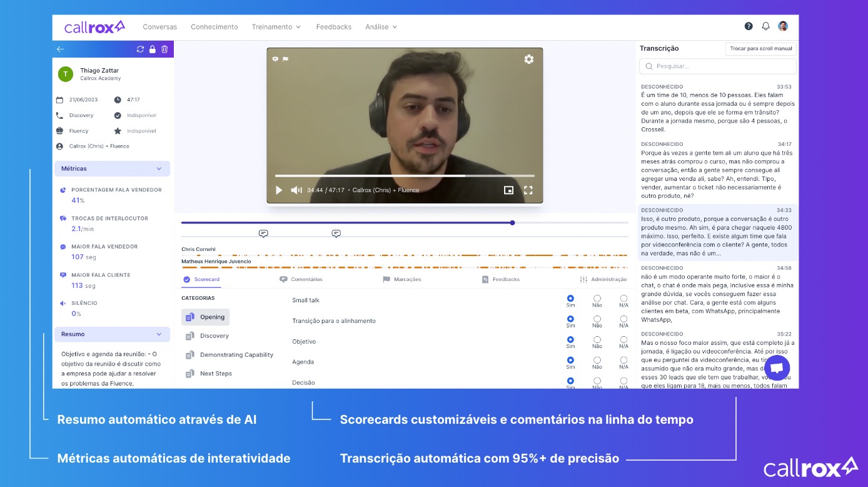The image size is (868, 487).
Task: Open the chat support bubble
Action: (x=777, y=368)
